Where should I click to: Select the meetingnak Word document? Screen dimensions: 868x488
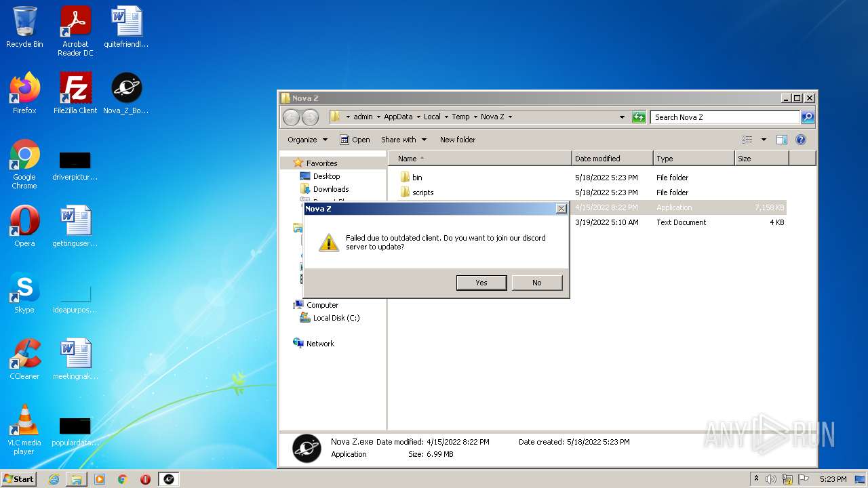click(75, 359)
